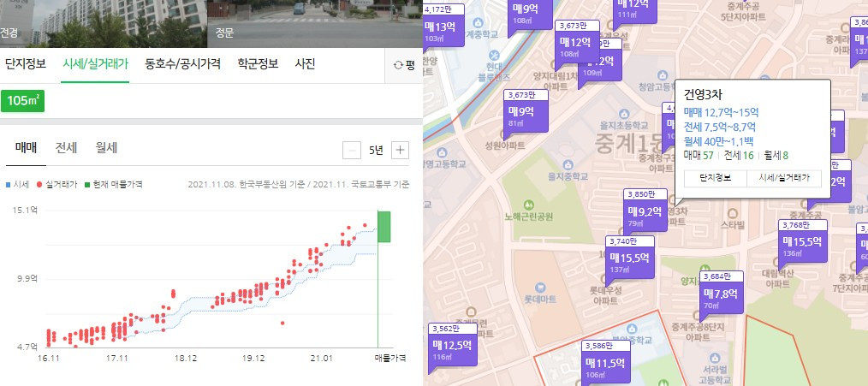Select the 매15.5억 137㎡ map marker
Screen dimensions: 868x386
631,259
